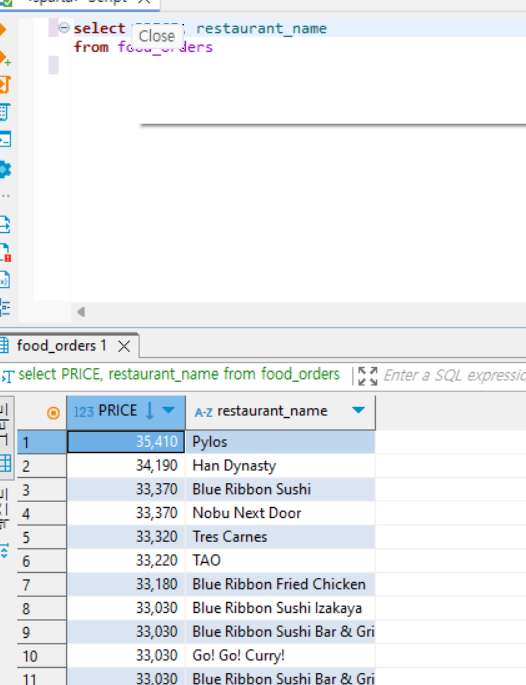Maximize the filter panel with four-arrow icon
This screenshot has width=526, height=685.
pyautogui.click(x=367, y=376)
